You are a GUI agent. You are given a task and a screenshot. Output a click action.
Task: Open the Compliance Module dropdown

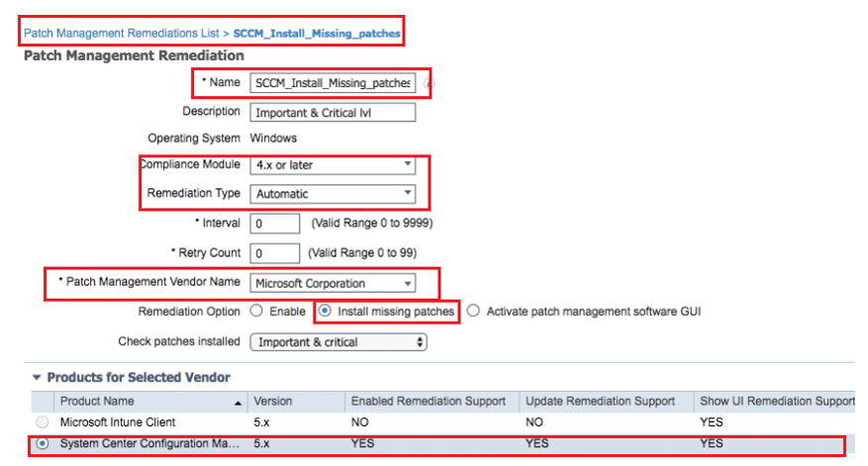pyautogui.click(x=333, y=165)
